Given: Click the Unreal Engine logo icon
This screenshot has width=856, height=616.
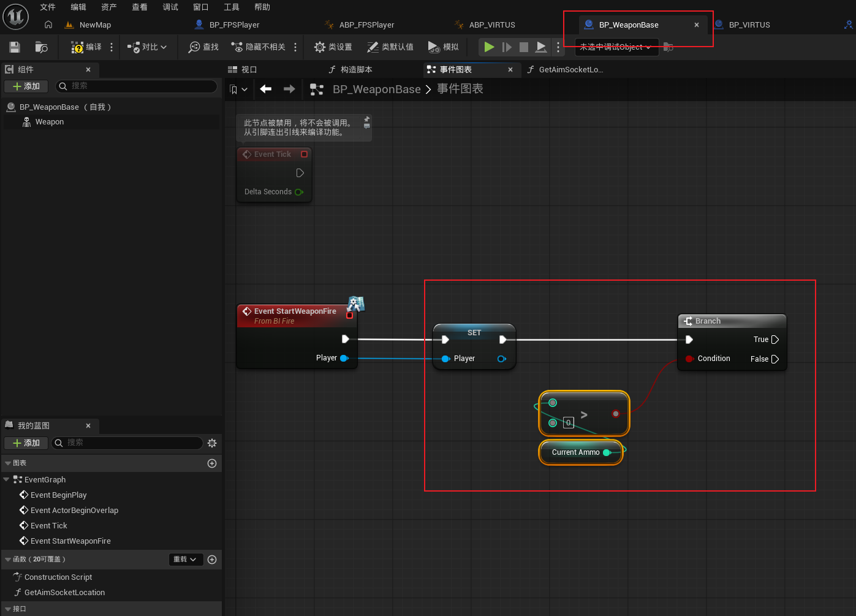Looking at the screenshot, I should (16, 17).
